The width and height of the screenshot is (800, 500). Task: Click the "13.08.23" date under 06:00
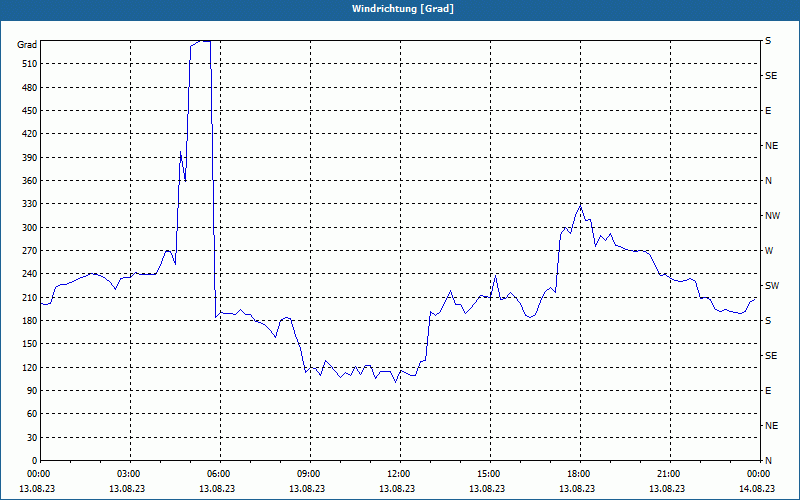tap(217, 489)
